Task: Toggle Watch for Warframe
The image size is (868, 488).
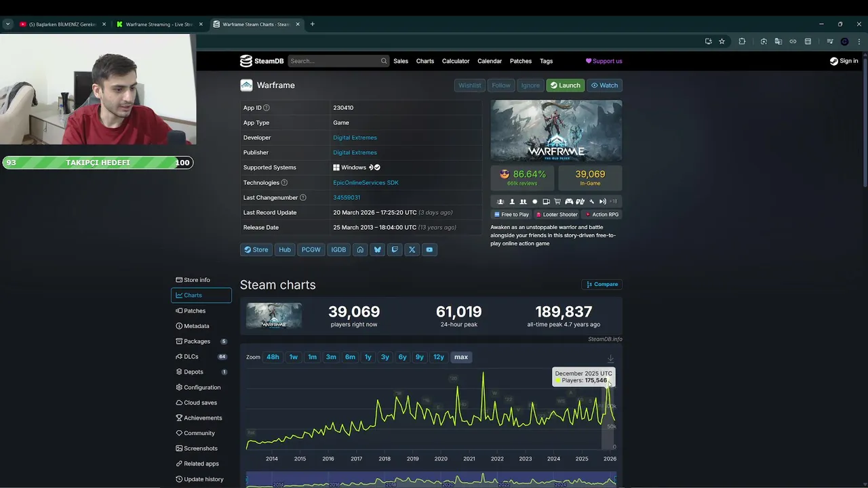Action: click(604, 85)
